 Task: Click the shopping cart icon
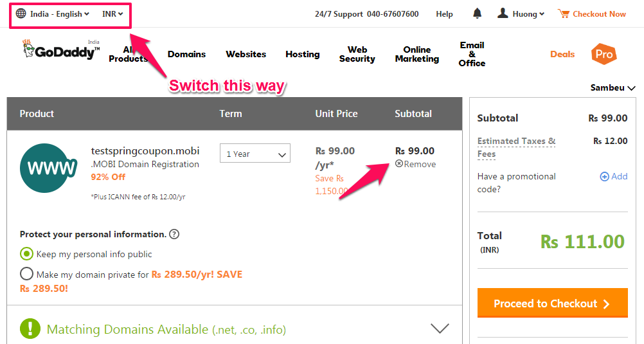(x=564, y=14)
